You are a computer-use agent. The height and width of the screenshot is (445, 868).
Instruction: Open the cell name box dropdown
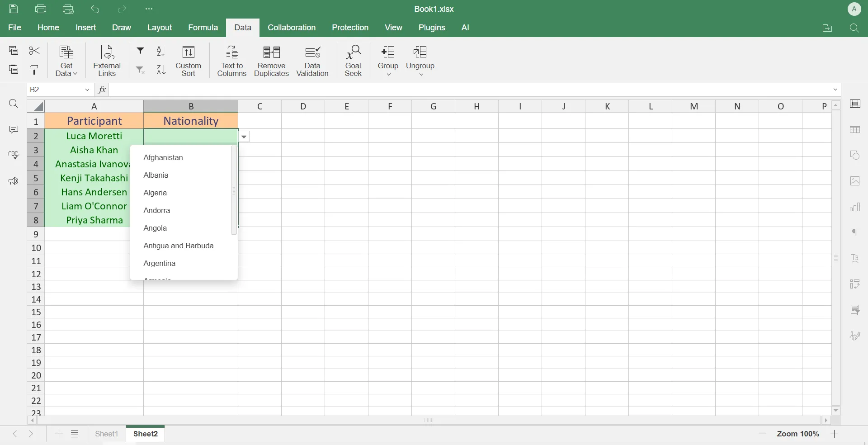pos(87,90)
